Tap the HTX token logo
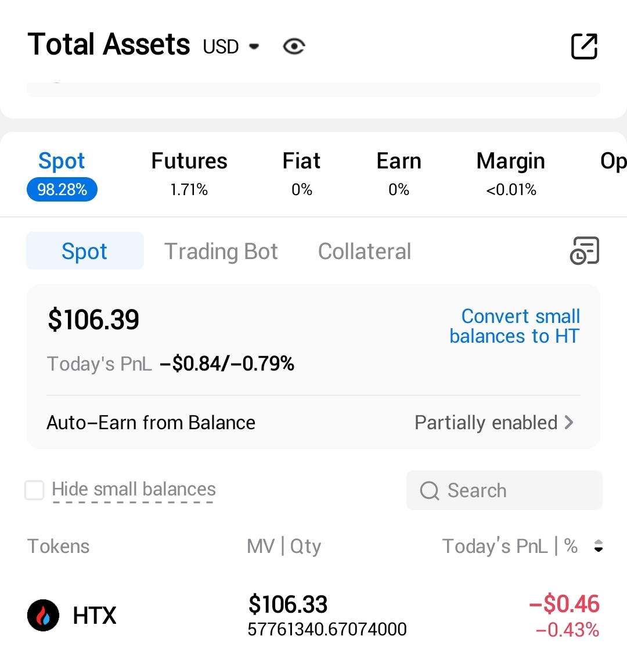The width and height of the screenshot is (627, 672). pyautogui.click(x=44, y=615)
